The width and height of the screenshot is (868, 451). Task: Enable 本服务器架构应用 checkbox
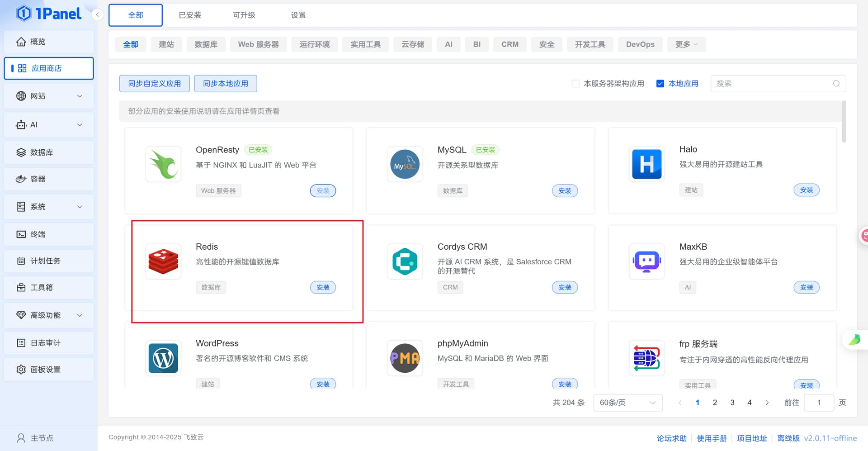(x=576, y=84)
